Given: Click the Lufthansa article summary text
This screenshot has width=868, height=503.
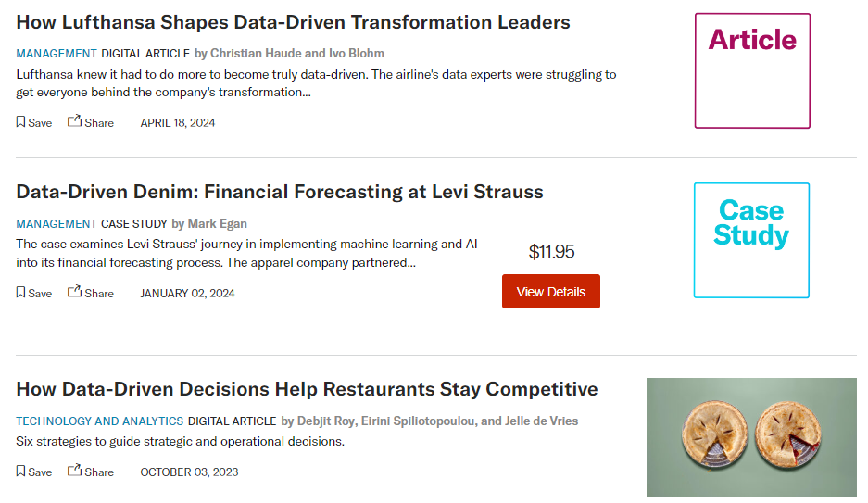Looking at the screenshot, I should click(315, 83).
